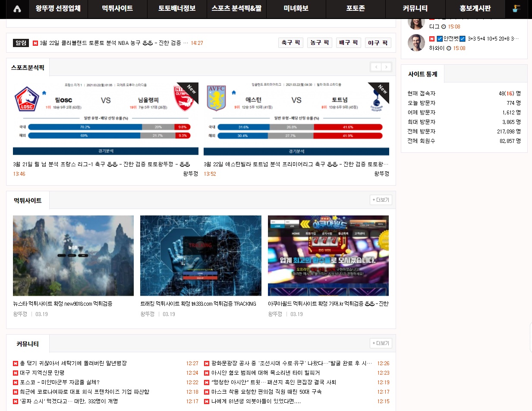532x411 pixels.
Task: Open the 아쿠아월드 casino thumbnail
Action: click(x=328, y=256)
